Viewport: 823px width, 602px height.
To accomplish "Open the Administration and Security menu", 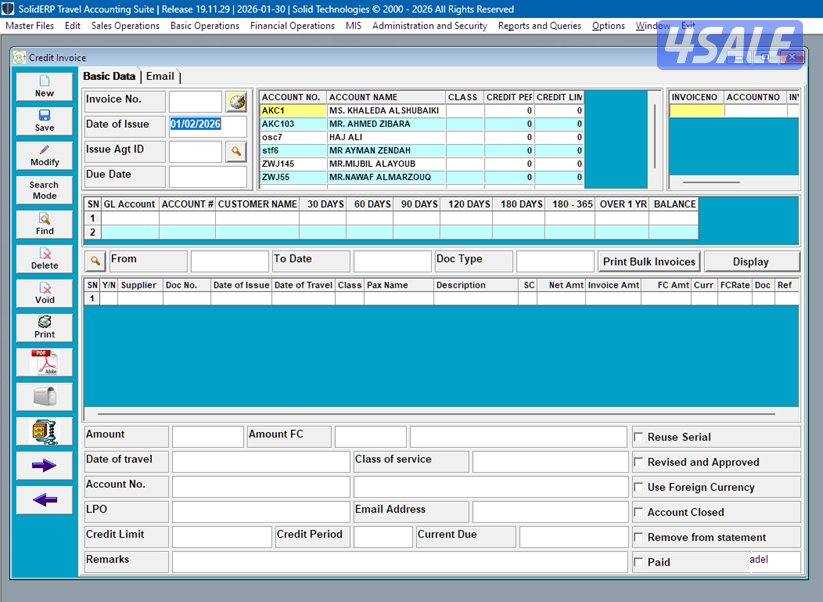I will point(430,26).
